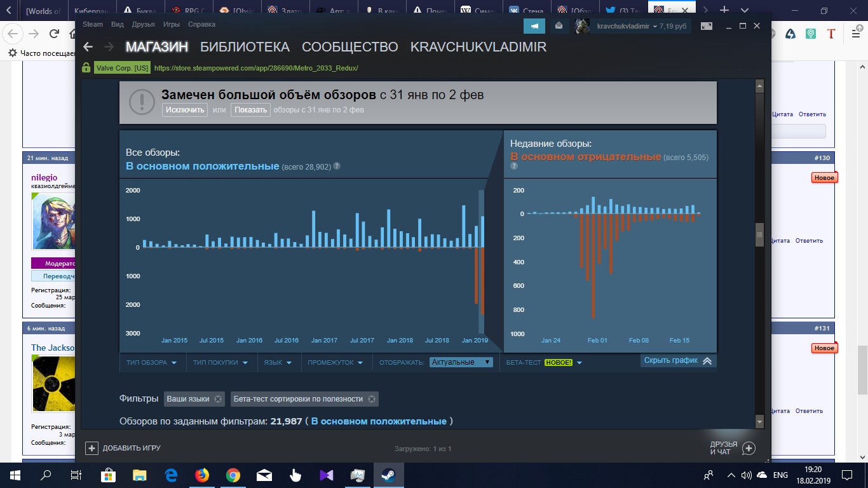
Task: Open Visual Studio from the taskbar
Action: pyautogui.click(x=326, y=475)
